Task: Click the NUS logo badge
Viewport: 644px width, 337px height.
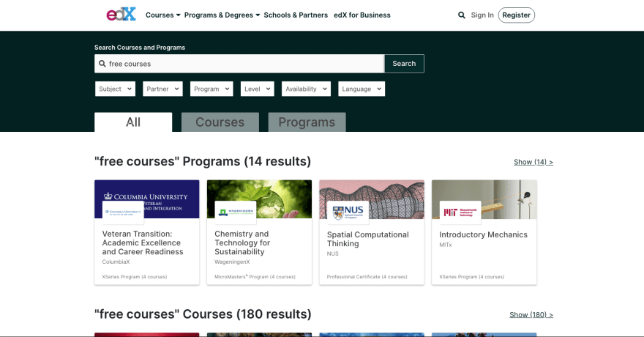Action: (x=348, y=212)
